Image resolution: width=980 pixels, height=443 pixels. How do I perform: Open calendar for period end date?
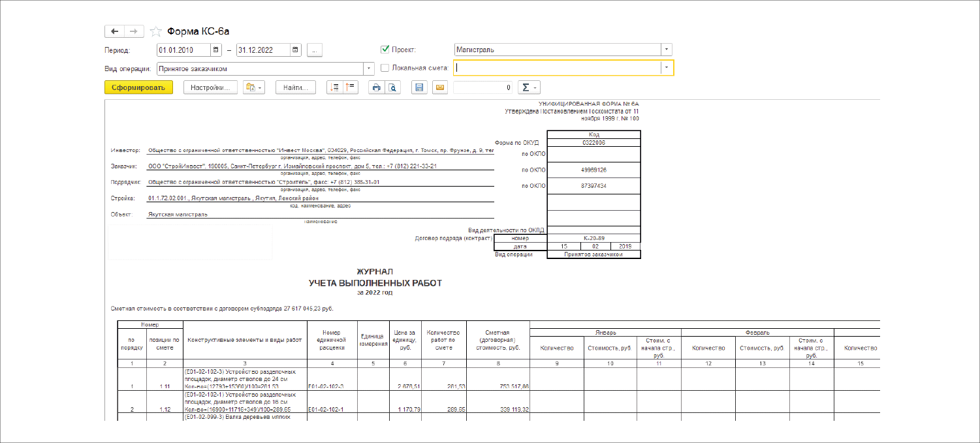(295, 50)
